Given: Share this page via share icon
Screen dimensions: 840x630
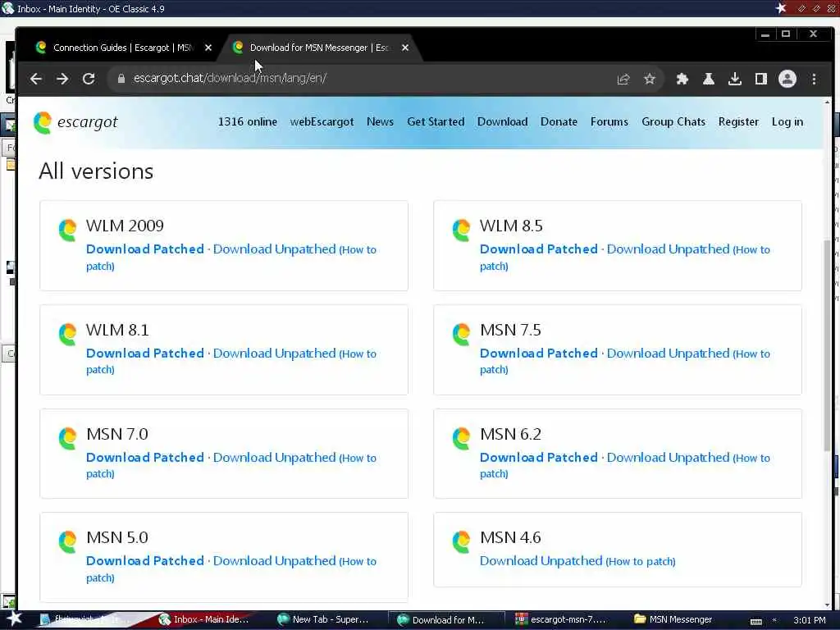Looking at the screenshot, I should (623, 80).
